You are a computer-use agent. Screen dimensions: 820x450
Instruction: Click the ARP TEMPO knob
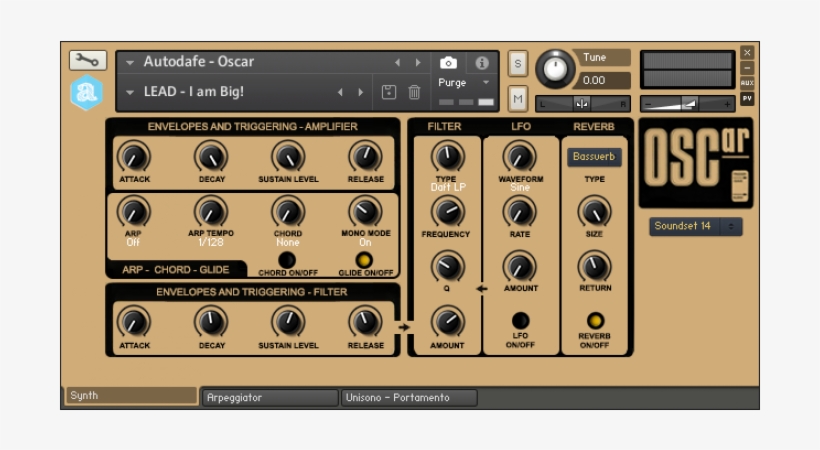tap(211, 212)
